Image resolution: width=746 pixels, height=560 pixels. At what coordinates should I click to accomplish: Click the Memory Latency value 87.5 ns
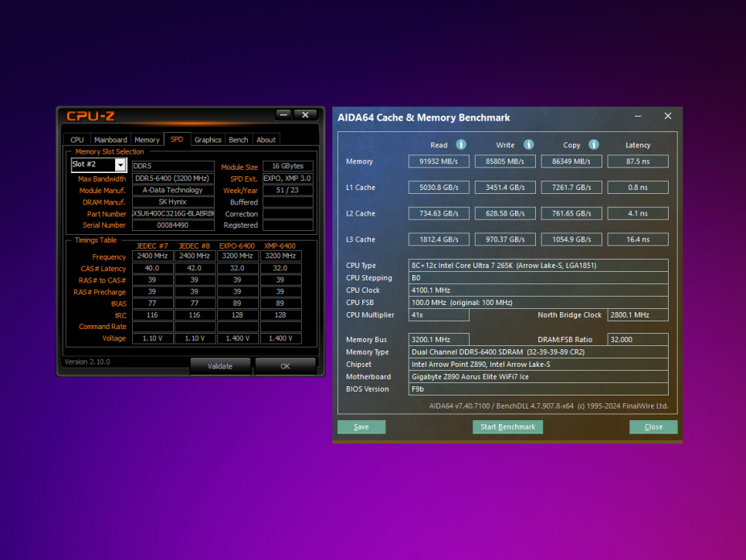coord(638,161)
